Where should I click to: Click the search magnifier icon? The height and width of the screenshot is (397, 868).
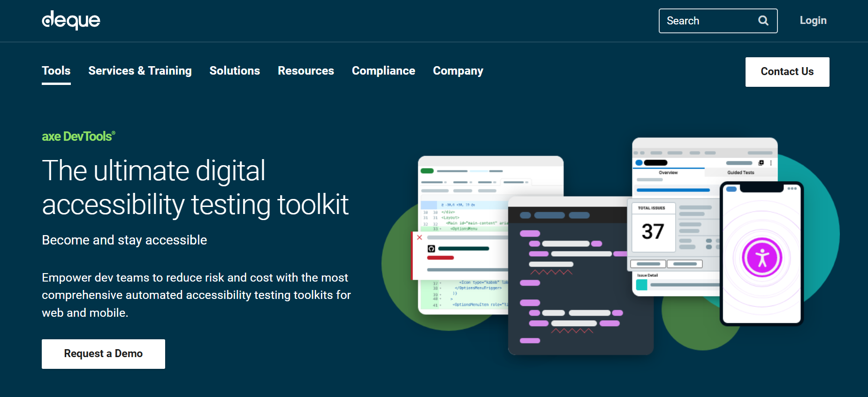763,21
